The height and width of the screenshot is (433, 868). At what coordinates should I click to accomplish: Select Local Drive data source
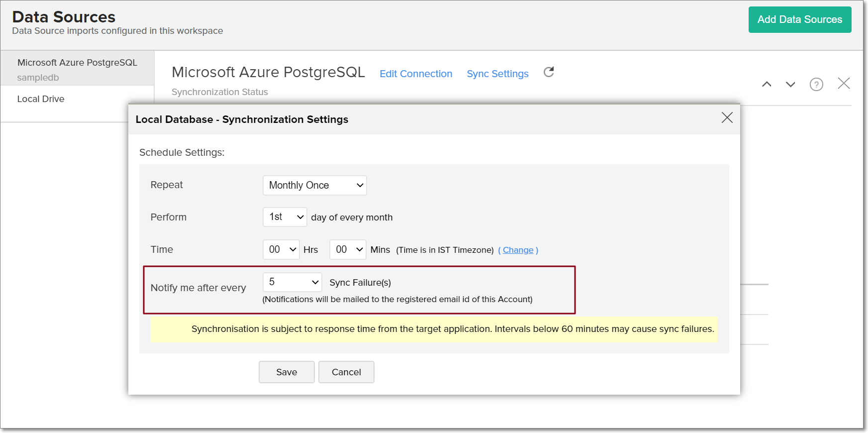[x=41, y=99]
